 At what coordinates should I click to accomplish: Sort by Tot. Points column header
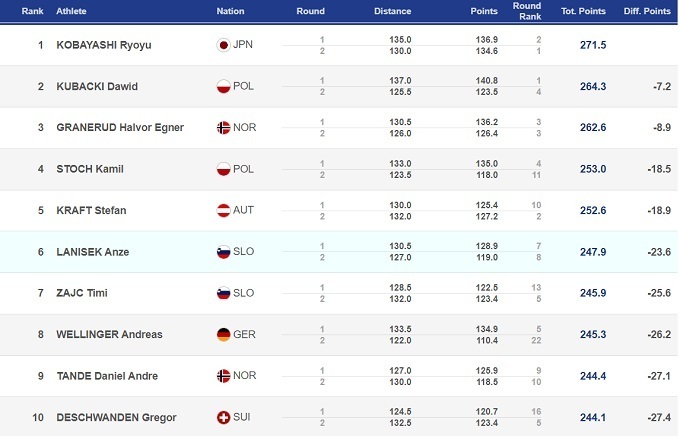tap(584, 11)
